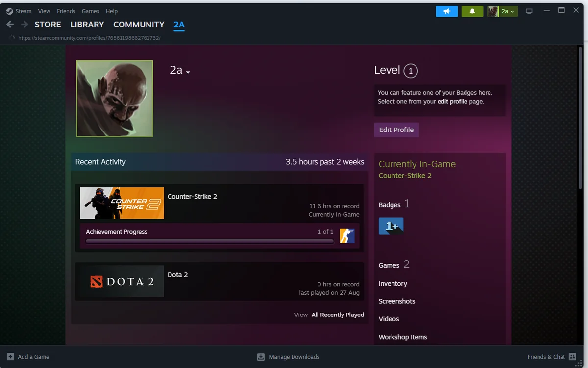
Task: Open the Workshop Items link
Action: point(403,337)
